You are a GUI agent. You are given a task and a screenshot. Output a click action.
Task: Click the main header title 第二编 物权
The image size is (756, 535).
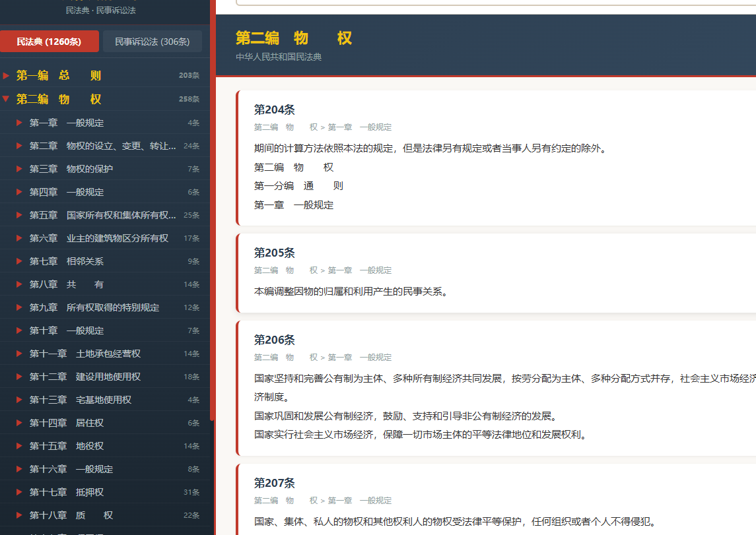tap(294, 38)
